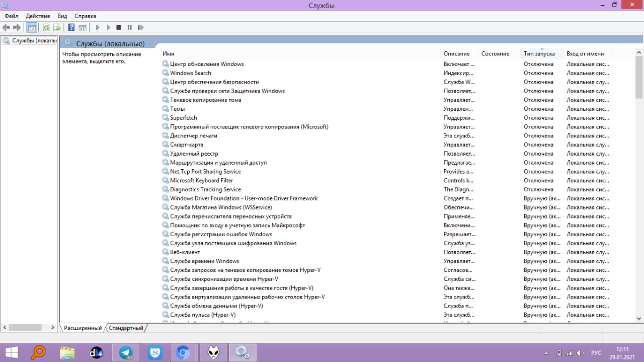This screenshot has width=644, height=362.
Task: Select the Центр обновления Windows service
Action: [207, 64]
